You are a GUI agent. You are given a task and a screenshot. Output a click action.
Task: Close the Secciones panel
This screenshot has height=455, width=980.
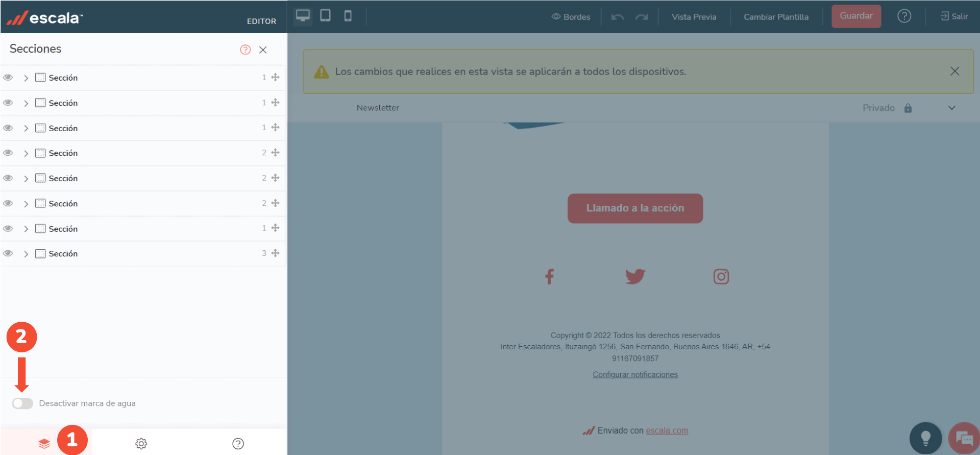click(263, 50)
